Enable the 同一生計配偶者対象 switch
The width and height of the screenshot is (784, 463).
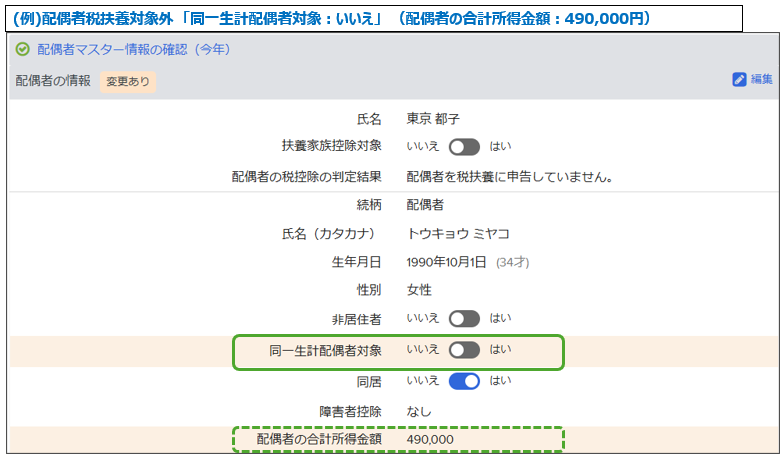[x=464, y=350]
